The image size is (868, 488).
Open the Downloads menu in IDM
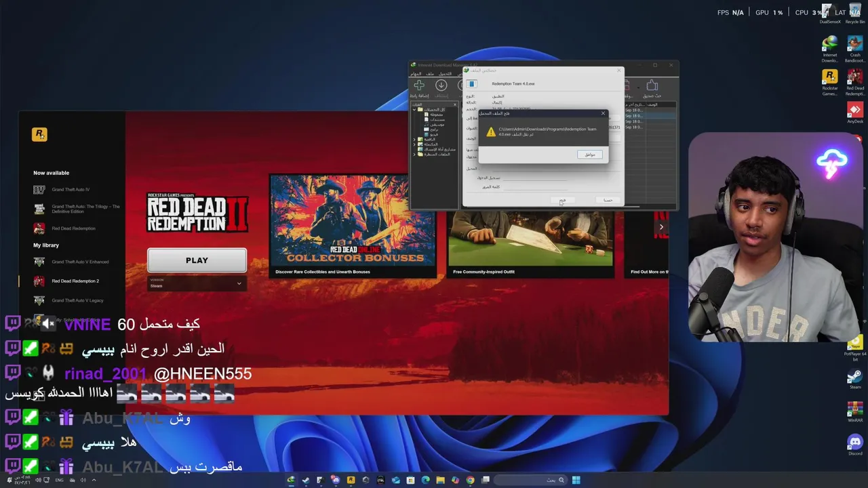point(445,74)
